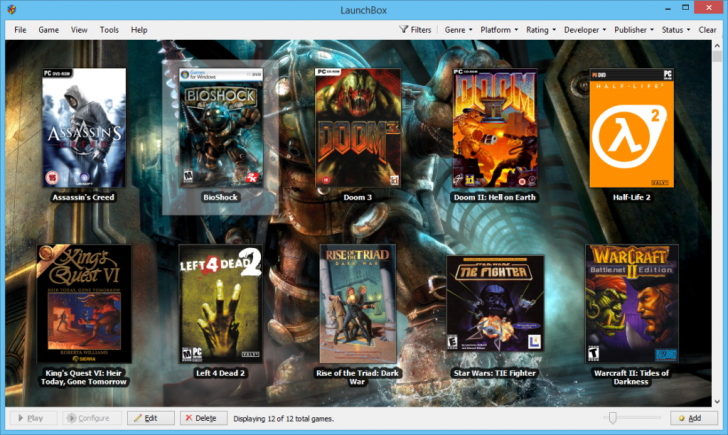This screenshot has height=435, width=728.
Task: Select the Left 4 Dead 2 cover
Action: tap(221, 304)
